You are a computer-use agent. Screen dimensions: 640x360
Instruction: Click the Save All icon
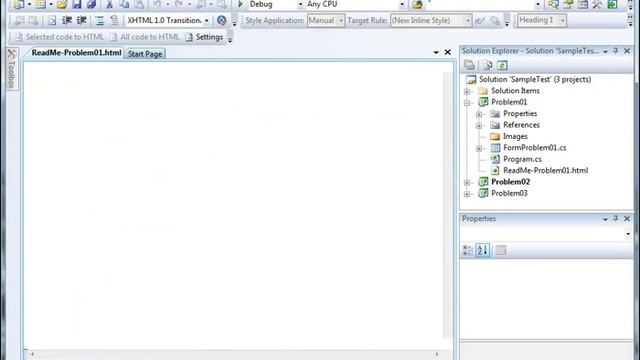pyautogui.click(x=91, y=4)
